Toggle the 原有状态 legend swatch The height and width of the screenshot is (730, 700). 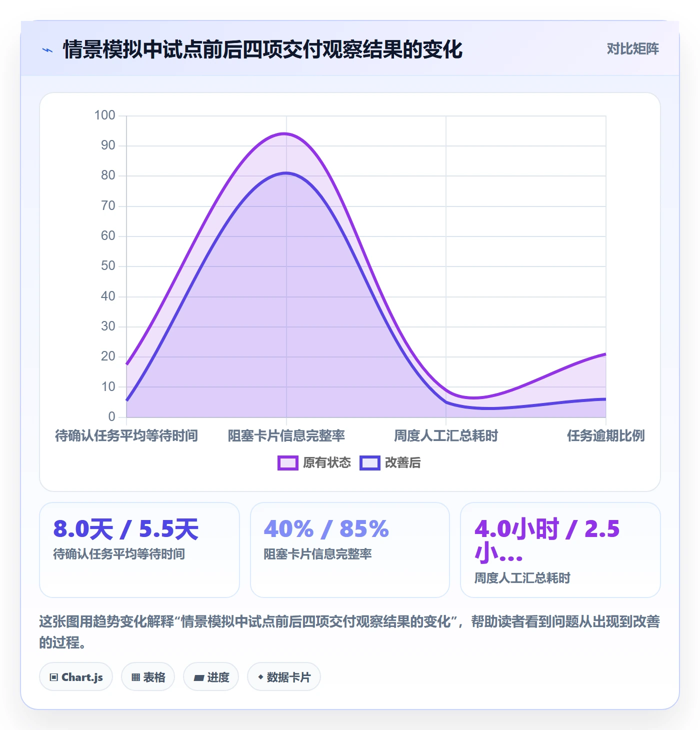point(288,463)
